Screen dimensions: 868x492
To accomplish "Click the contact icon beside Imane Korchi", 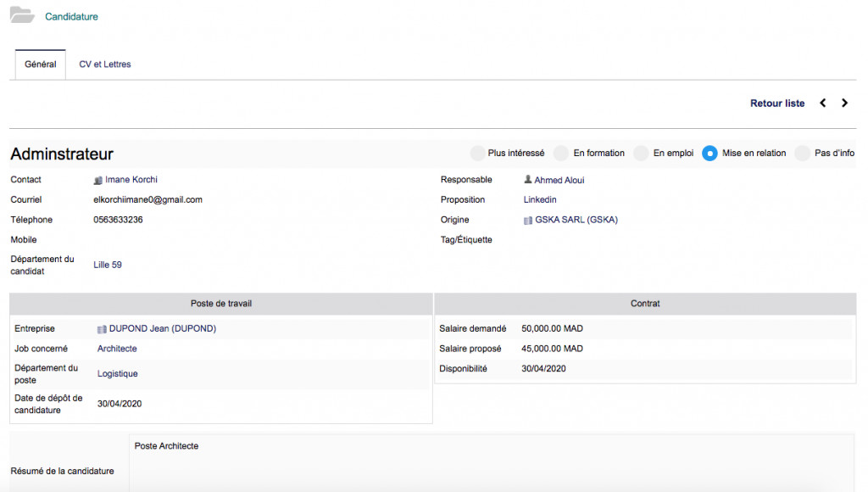I will click(98, 180).
